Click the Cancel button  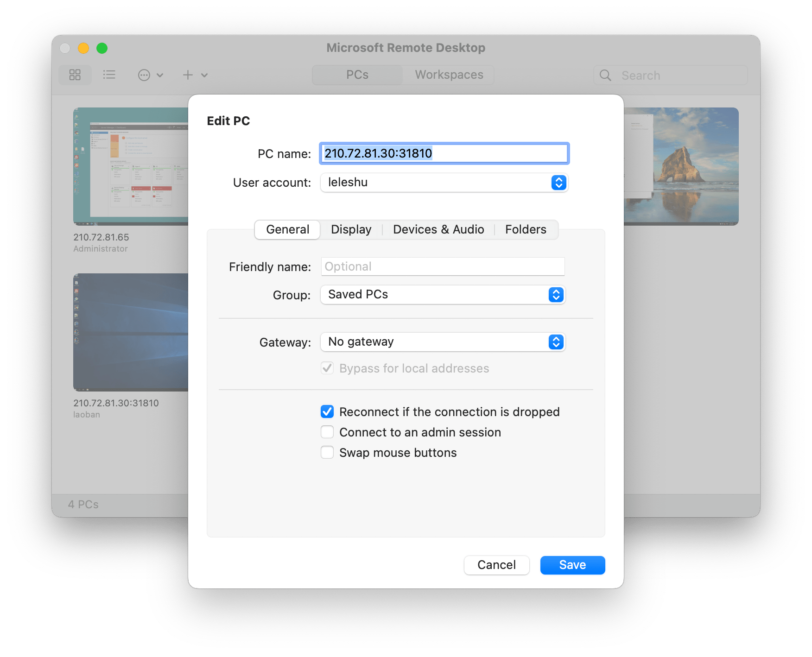(x=496, y=565)
